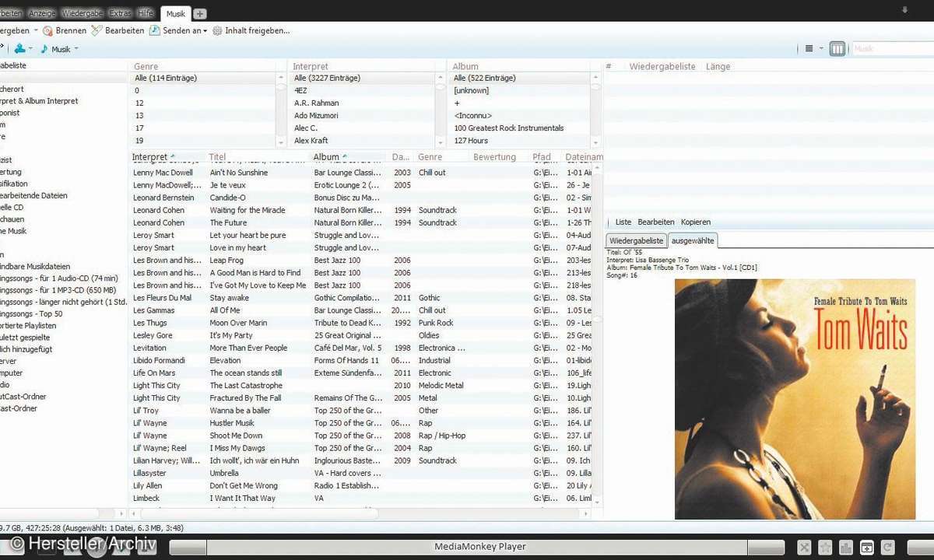Open the Musik breadcrumb dropdown arrow
The image size is (934, 560).
click(x=76, y=49)
